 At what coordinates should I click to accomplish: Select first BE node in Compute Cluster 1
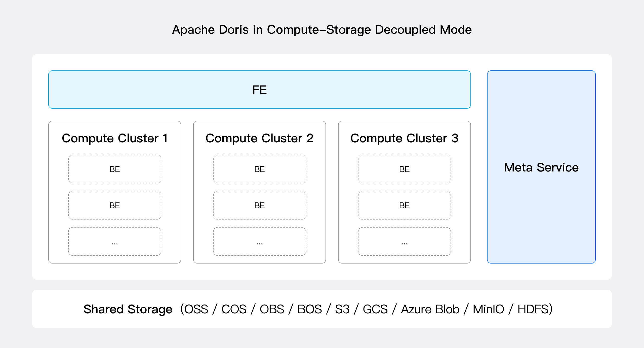pyautogui.click(x=115, y=169)
